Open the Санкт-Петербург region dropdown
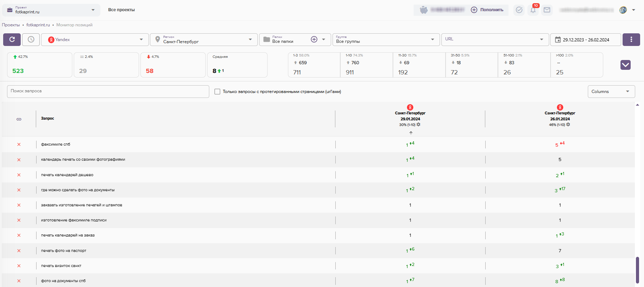The height and width of the screenshot is (287, 644). (x=204, y=40)
